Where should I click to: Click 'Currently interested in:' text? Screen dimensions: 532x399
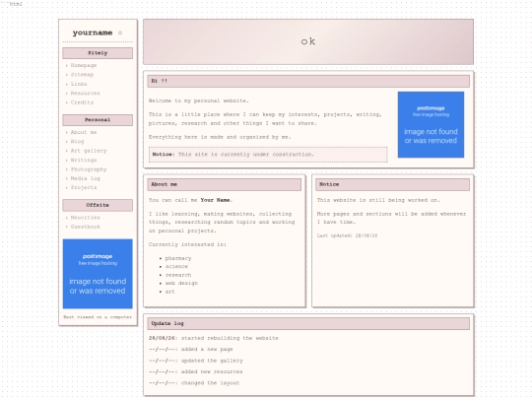coord(187,244)
